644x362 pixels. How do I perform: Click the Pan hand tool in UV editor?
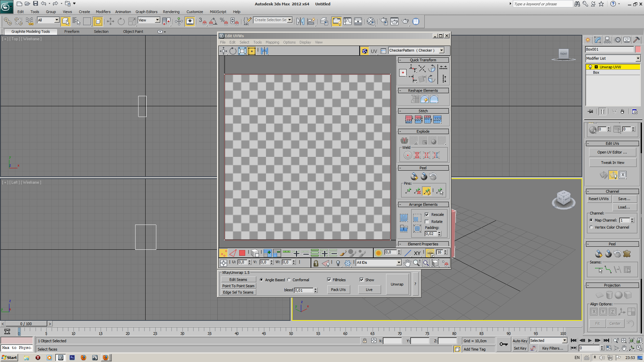click(x=407, y=263)
